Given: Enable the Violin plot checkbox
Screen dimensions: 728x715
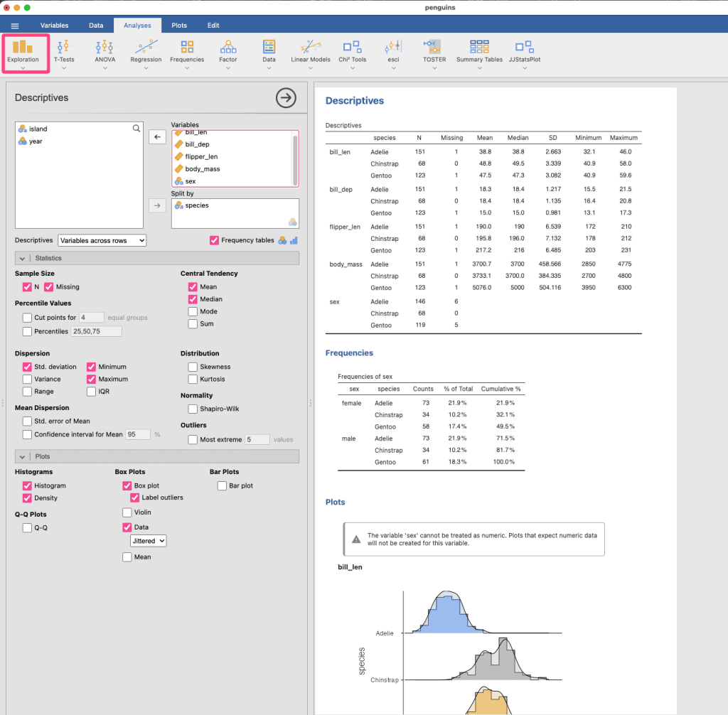Looking at the screenshot, I should 127,512.
